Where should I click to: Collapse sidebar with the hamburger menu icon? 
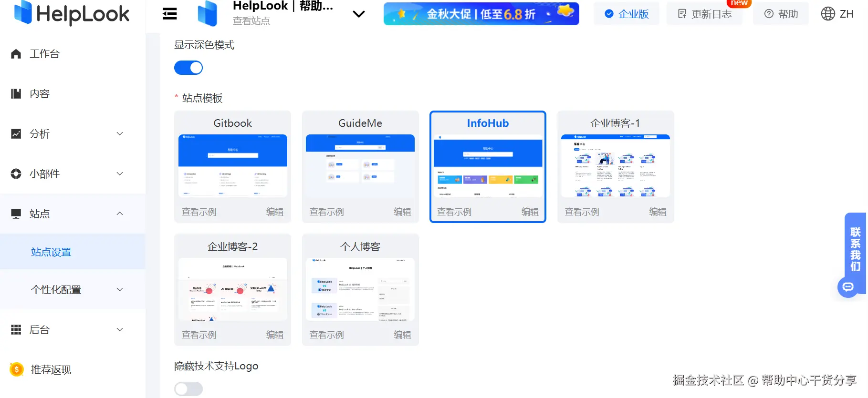169,14
